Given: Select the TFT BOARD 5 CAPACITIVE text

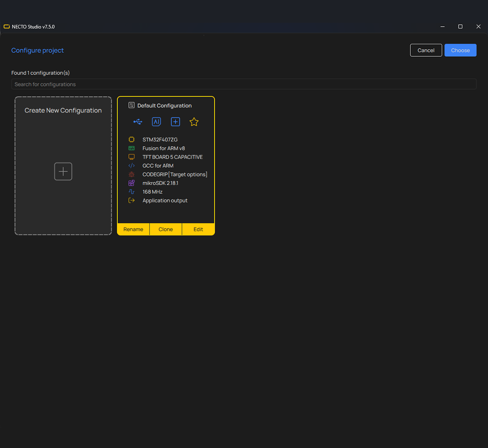Looking at the screenshot, I should point(173,157).
